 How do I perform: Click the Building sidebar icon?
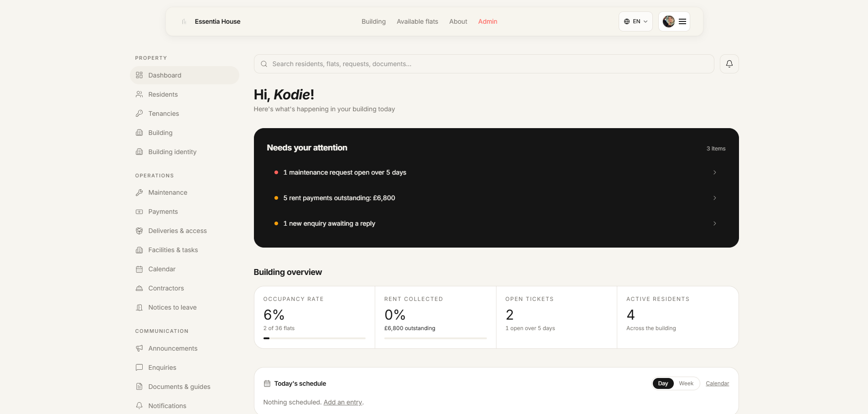pyautogui.click(x=139, y=133)
